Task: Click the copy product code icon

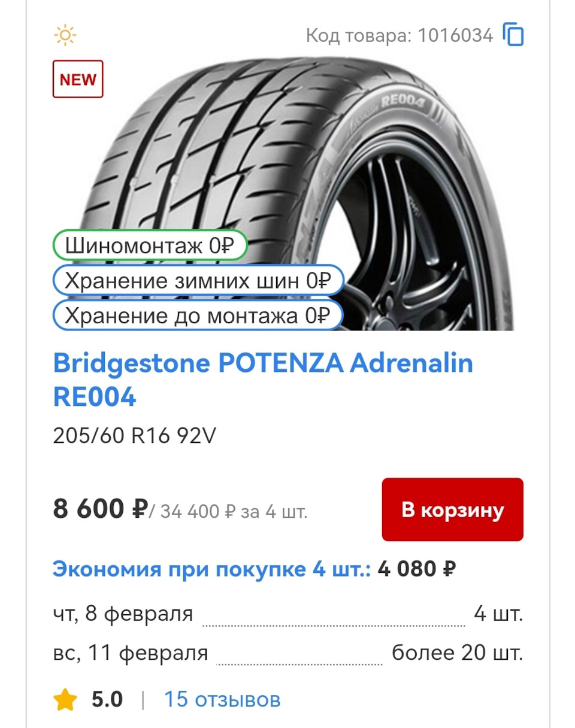Action: coord(513,35)
